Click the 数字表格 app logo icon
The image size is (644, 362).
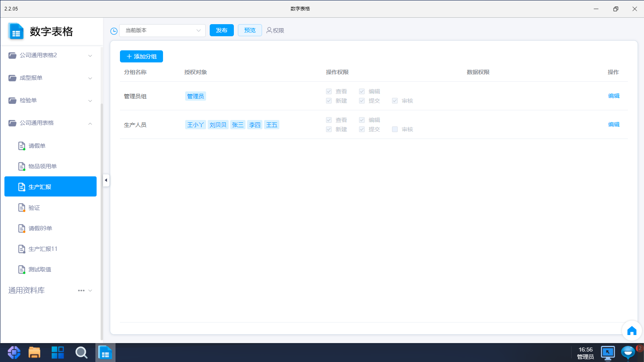click(16, 31)
